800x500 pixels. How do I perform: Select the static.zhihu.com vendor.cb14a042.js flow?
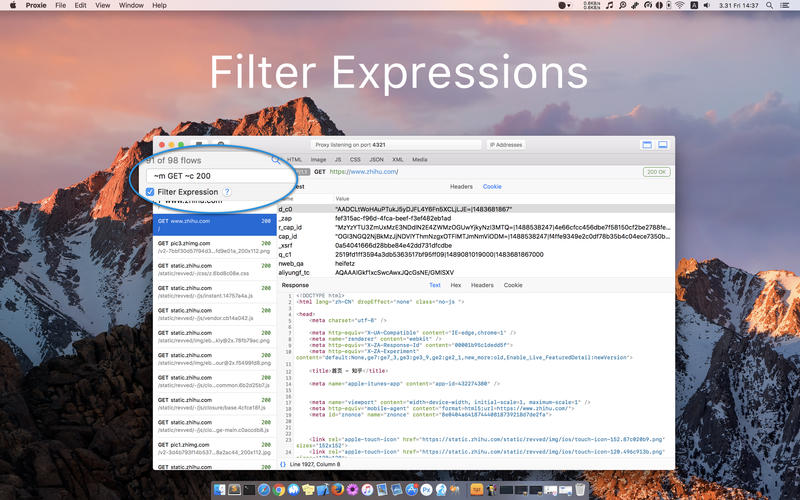pyautogui.click(x=215, y=314)
